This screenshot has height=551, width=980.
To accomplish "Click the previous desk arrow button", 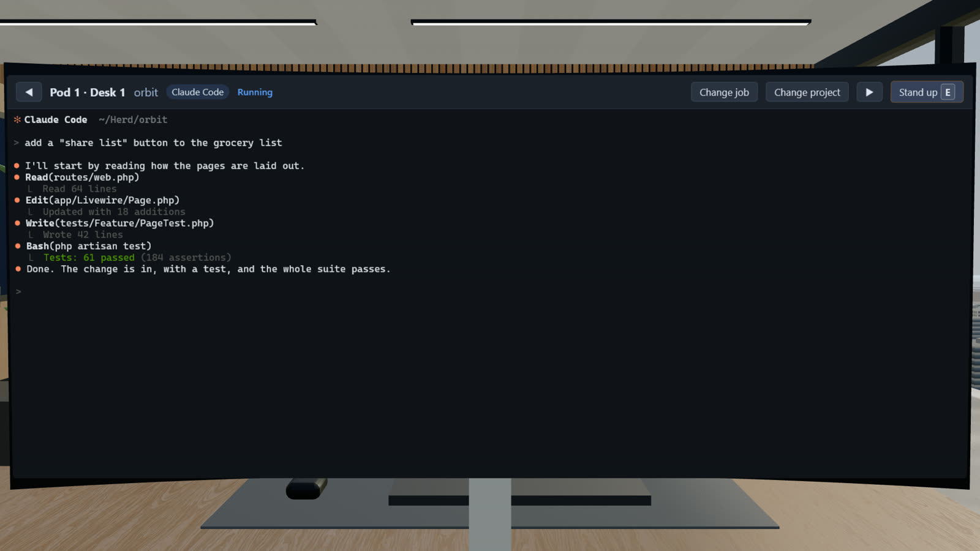I will coord(29,92).
